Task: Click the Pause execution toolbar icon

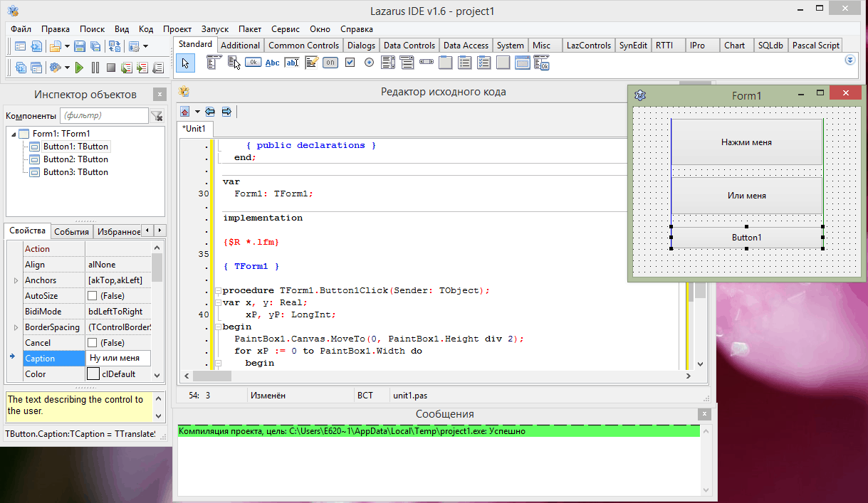Action: 95,68
